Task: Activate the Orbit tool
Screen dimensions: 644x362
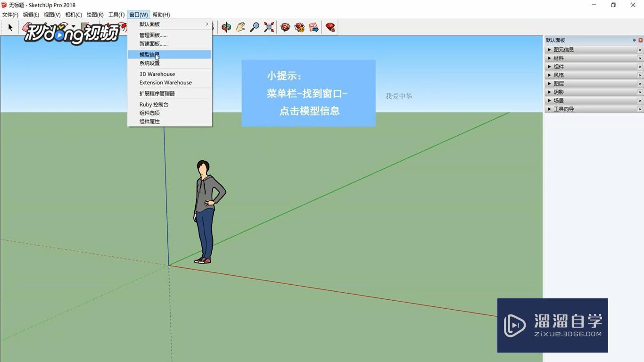Action: [x=226, y=27]
